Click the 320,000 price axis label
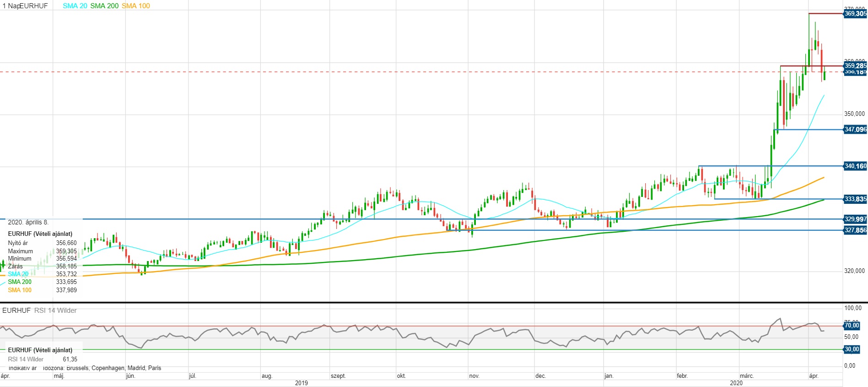The image size is (868, 387). pyautogui.click(x=855, y=271)
